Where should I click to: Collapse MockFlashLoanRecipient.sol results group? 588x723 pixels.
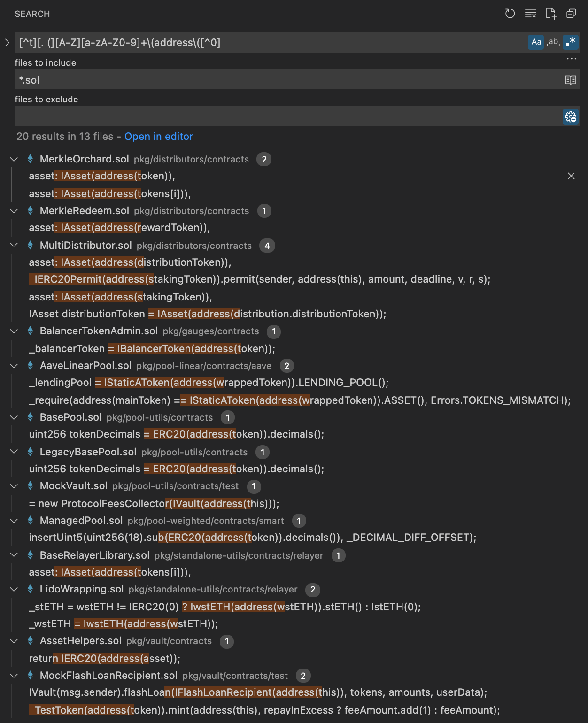pos(14,676)
